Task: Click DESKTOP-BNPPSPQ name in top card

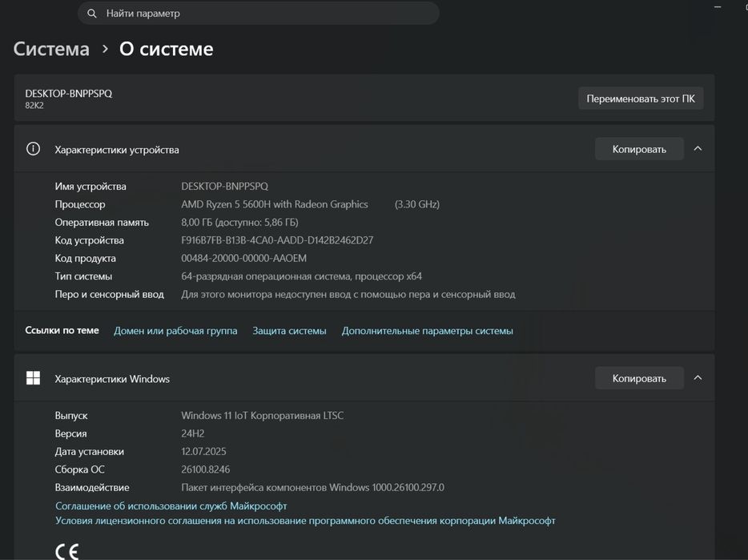Action: (x=69, y=94)
